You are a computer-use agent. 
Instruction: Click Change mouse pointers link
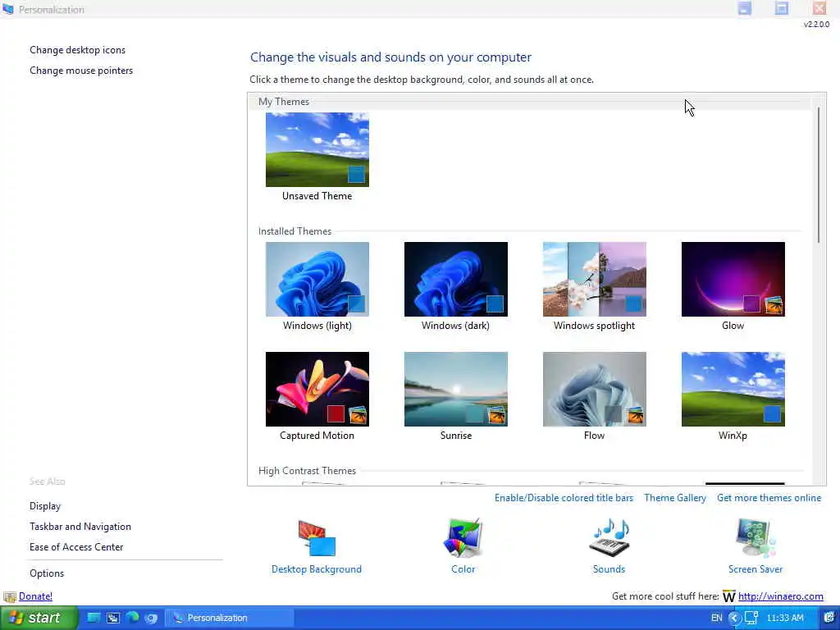click(x=81, y=71)
